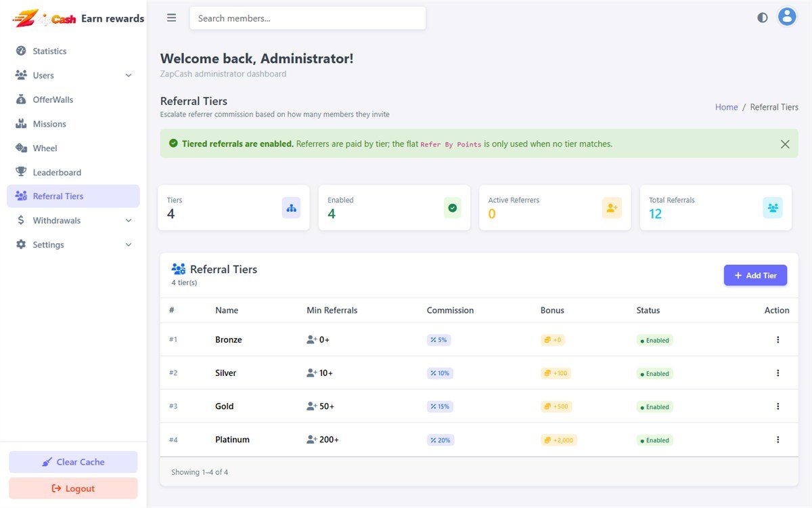The height and width of the screenshot is (508, 812).
Task: Click the Total Referrals card icon
Action: pos(773,208)
